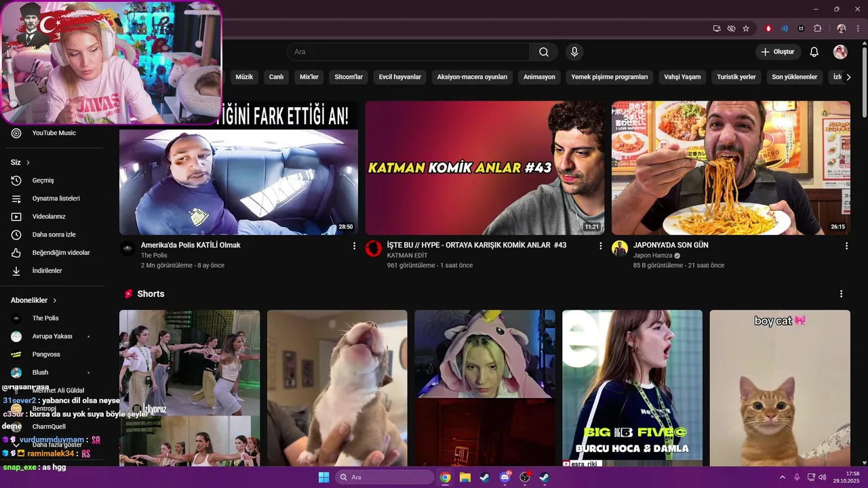Open the black cat extension icon
868x488 pixels.
[x=801, y=28]
